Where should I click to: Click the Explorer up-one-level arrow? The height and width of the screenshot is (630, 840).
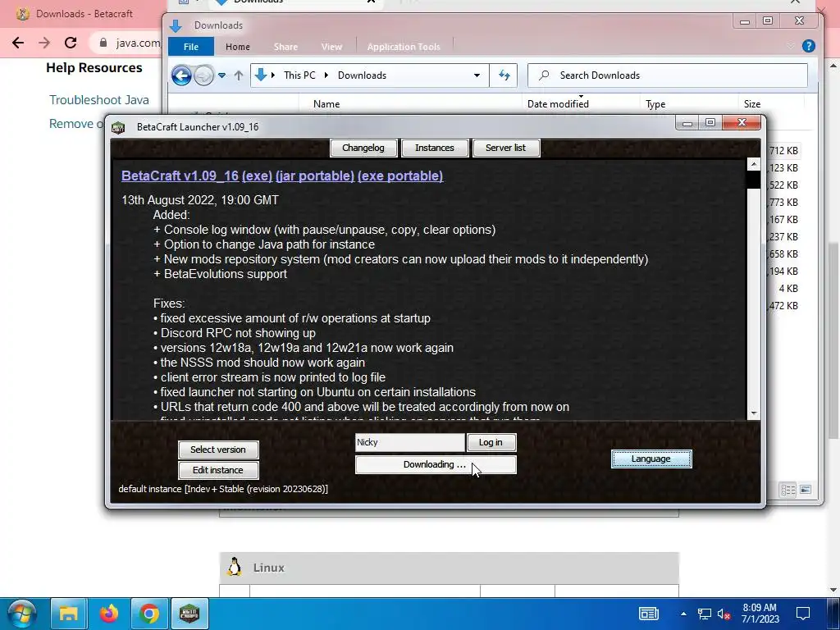(239, 75)
